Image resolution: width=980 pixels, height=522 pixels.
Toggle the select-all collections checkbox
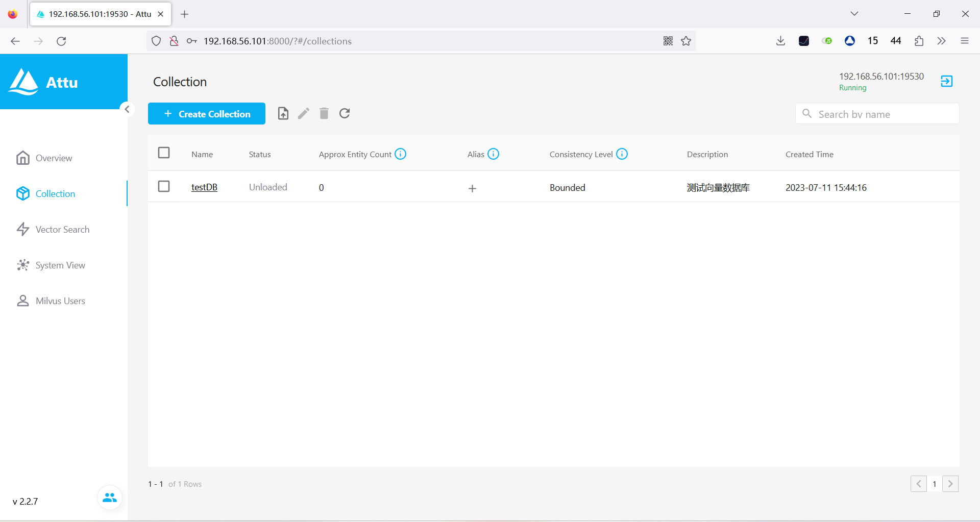[164, 153]
